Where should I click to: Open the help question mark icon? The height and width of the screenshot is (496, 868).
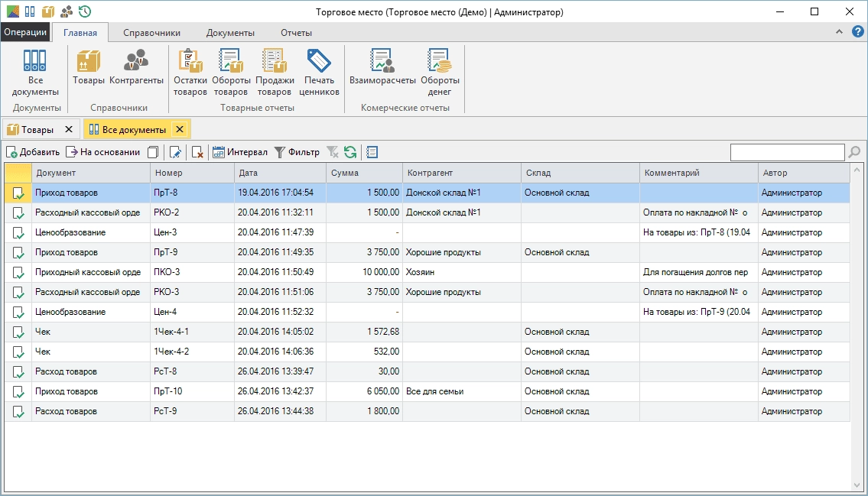click(x=857, y=32)
